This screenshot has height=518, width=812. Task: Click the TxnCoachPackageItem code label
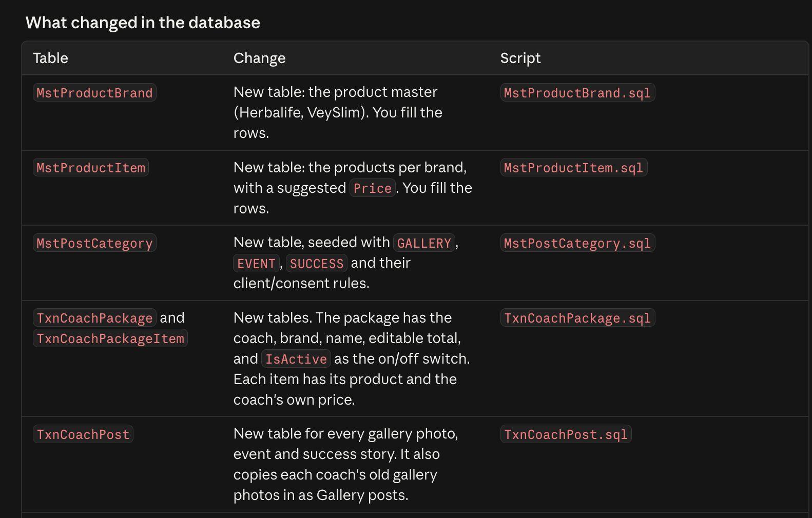[110, 338]
